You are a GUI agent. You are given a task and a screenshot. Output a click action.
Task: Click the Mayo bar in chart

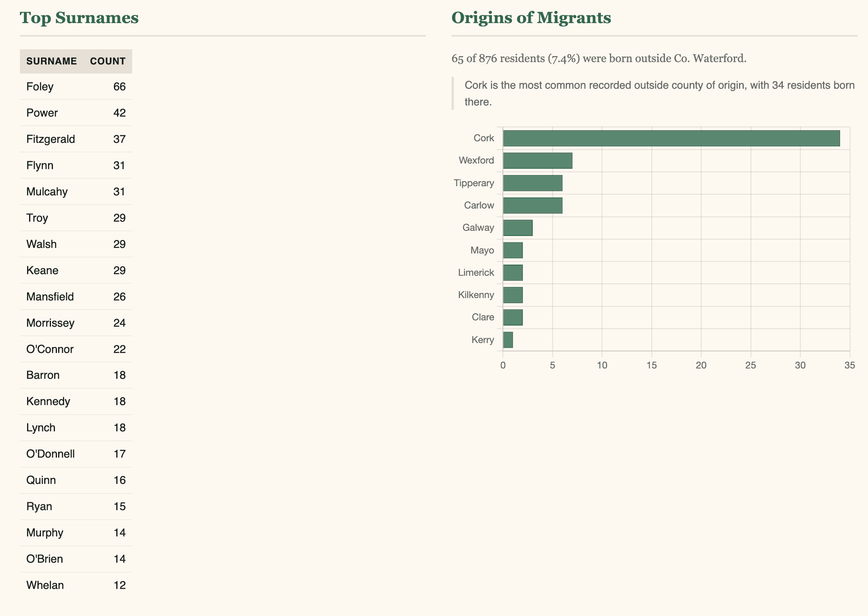[513, 250]
